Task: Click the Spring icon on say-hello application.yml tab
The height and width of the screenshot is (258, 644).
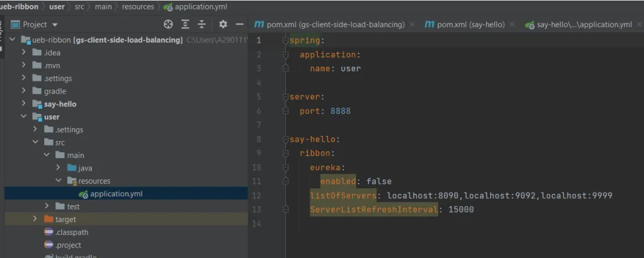Action: click(530, 25)
